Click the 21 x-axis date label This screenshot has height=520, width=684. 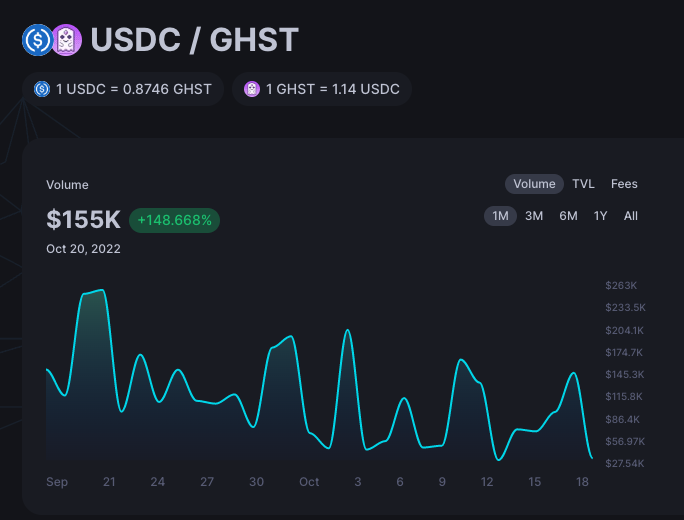point(109,482)
